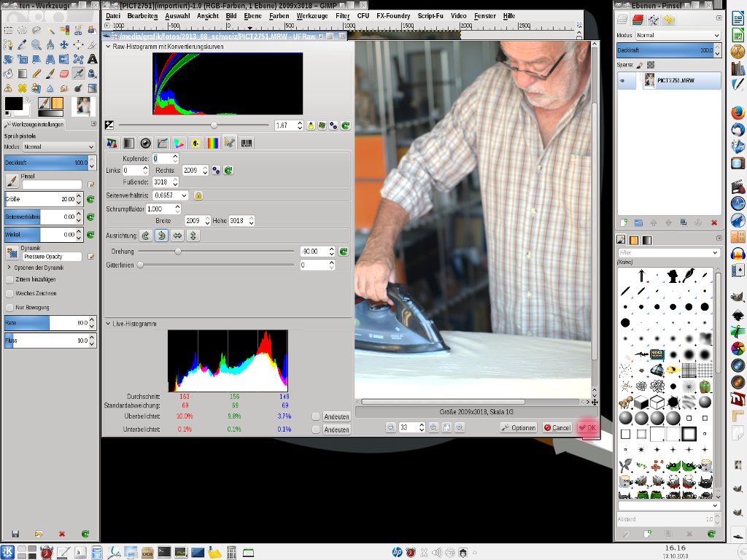The image size is (747, 560).
Task: Open the Werkzeuge menu
Action: click(x=312, y=16)
